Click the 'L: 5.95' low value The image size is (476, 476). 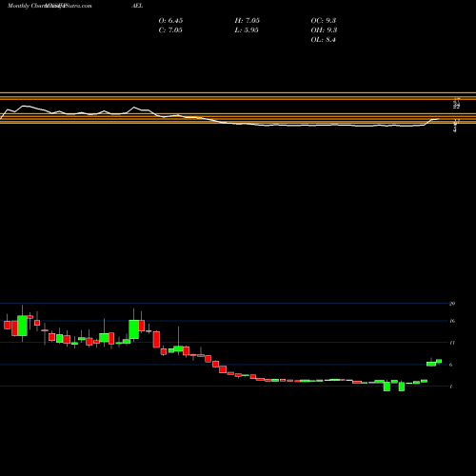point(247,30)
